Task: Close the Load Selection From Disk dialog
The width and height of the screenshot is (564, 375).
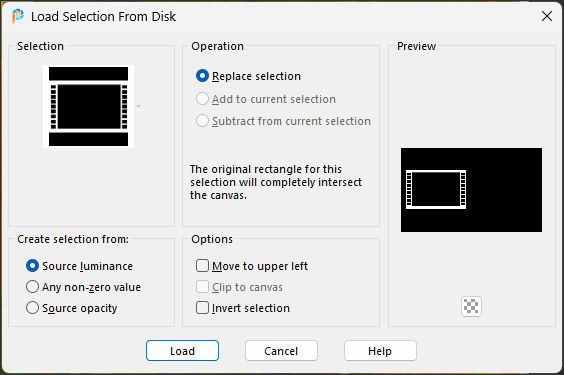Action: coord(547,16)
